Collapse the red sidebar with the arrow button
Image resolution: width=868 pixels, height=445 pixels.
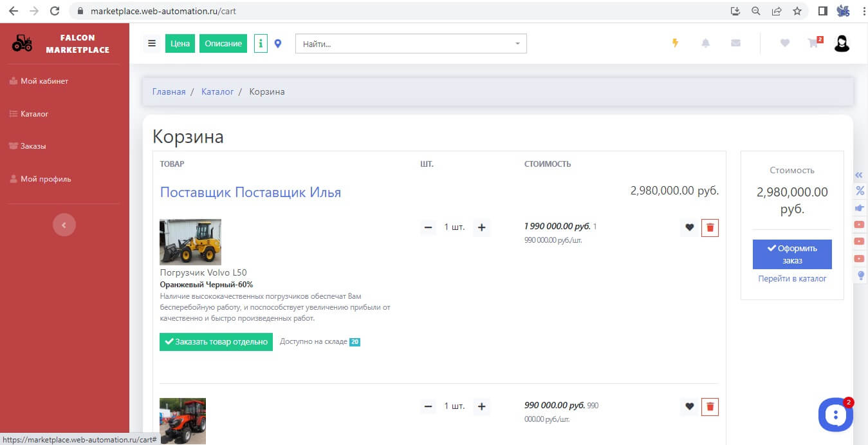point(64,225)
